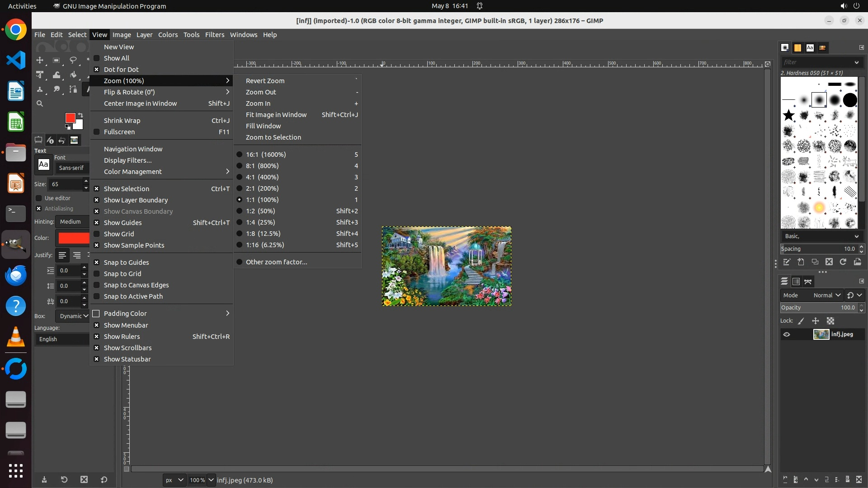
Task: Select the 2:1 (200%) zoom
Action: tap(262, 188)
